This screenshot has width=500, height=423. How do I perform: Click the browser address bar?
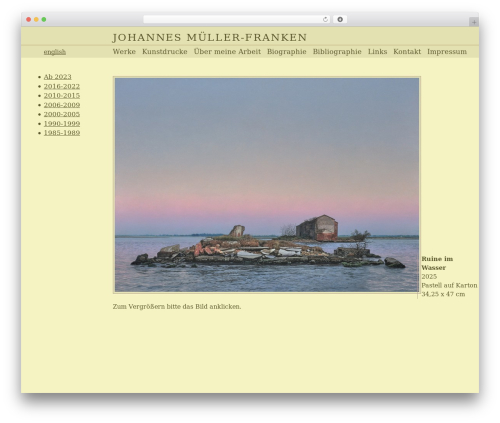coord(236,19)
